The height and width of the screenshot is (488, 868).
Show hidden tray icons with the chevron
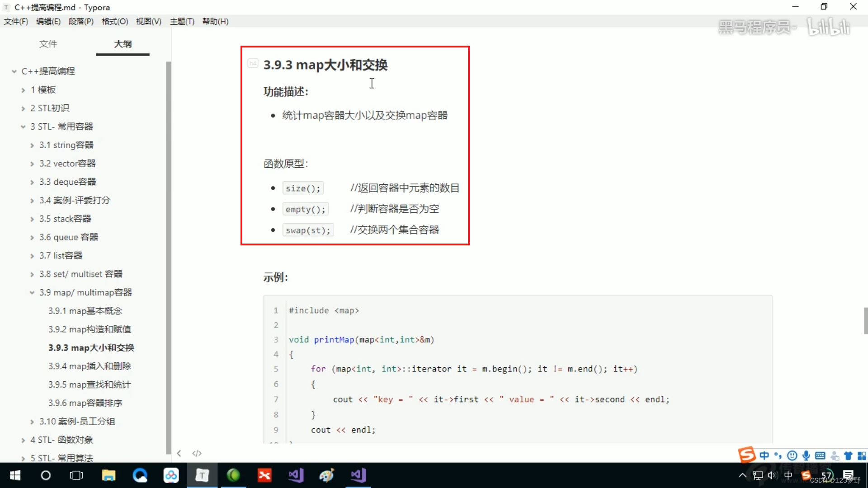(x=742, y=475)
